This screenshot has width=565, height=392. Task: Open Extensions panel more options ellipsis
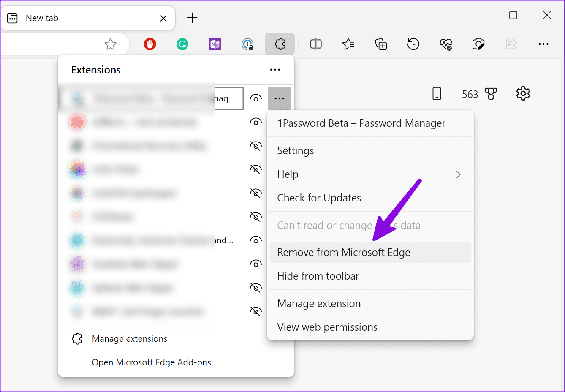click(x=275, y=70)
